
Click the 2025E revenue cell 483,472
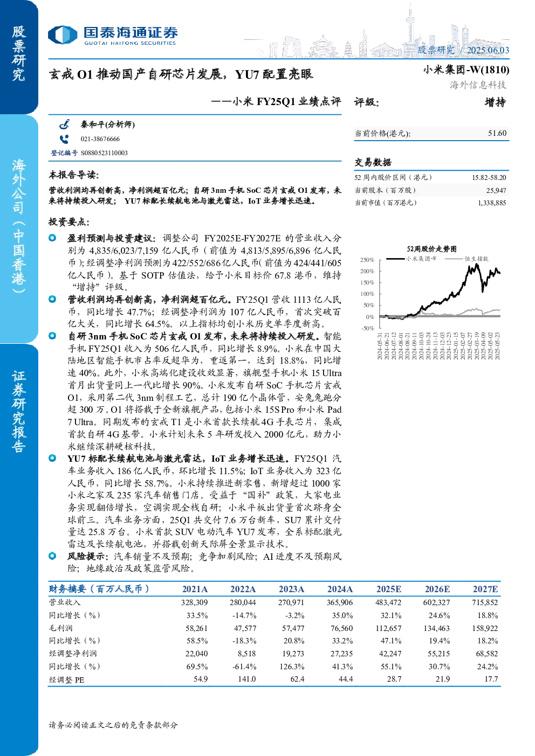tap(388, 602)
